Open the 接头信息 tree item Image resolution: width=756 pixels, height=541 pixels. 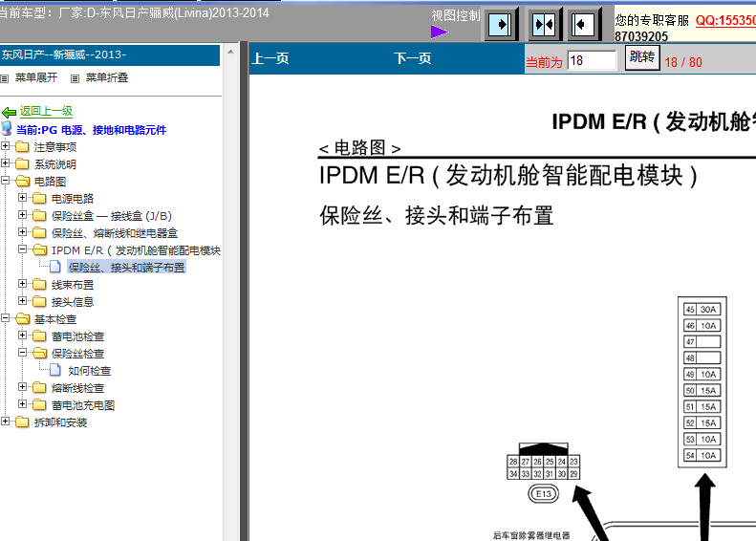73,302
